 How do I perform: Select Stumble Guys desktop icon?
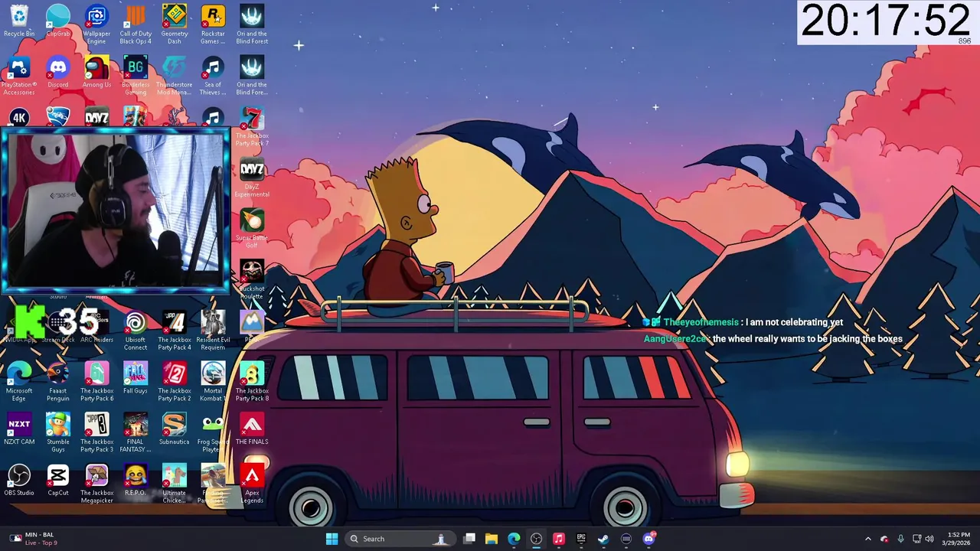point(58,433)
